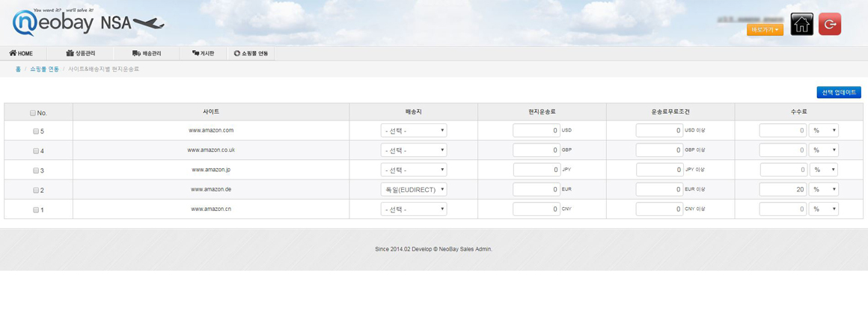The height and width of the screenshot is (329, 868).
Task: Open fee % unit dropdown for amazon.de
Action: pyautogui.click(x=824, y=189)
